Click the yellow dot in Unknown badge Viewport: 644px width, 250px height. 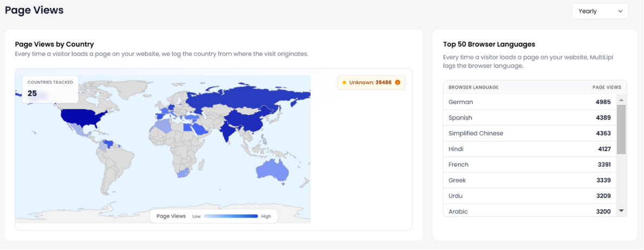(x=344, y=82)
